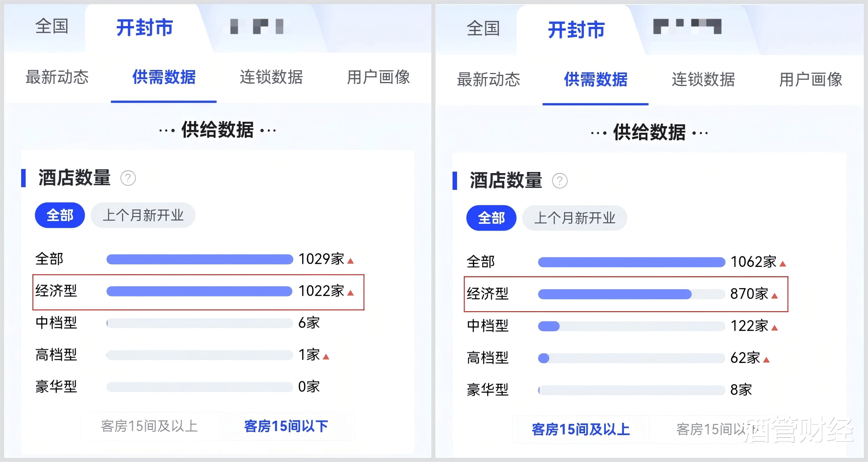Viewport: 868px width, 462px height.
Task: Click the red trend triangle after 1家
Action: [x=326, y=357]
